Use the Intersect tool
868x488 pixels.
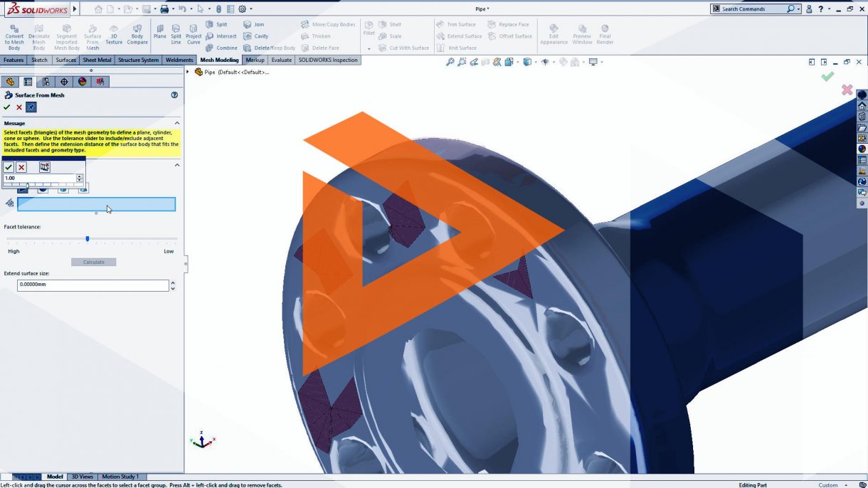tap(221, 36)
